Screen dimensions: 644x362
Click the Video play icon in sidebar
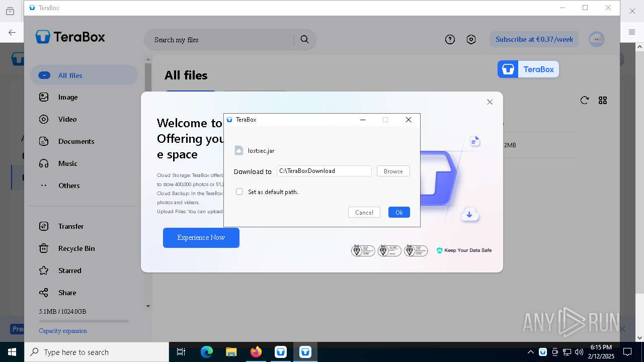44,119
